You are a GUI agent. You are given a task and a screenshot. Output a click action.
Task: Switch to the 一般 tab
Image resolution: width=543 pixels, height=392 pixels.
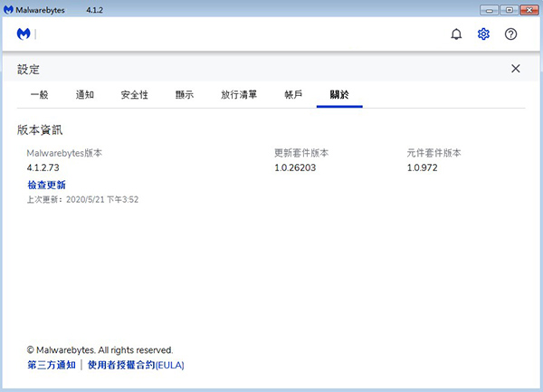(x=40, y=94)
